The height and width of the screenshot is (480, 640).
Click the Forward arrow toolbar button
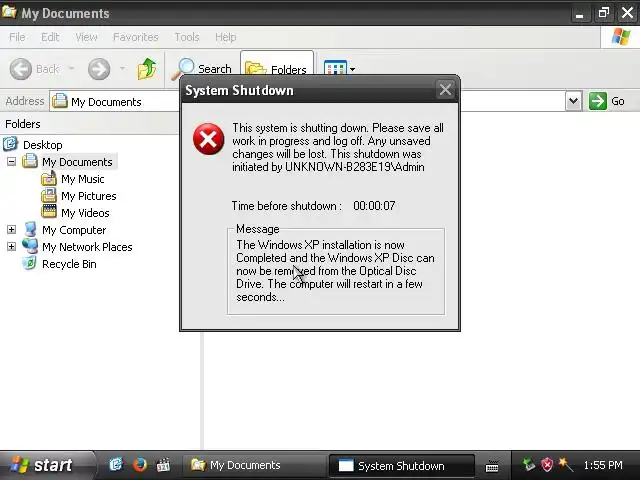pyautogui.click(x=99, y=69)
